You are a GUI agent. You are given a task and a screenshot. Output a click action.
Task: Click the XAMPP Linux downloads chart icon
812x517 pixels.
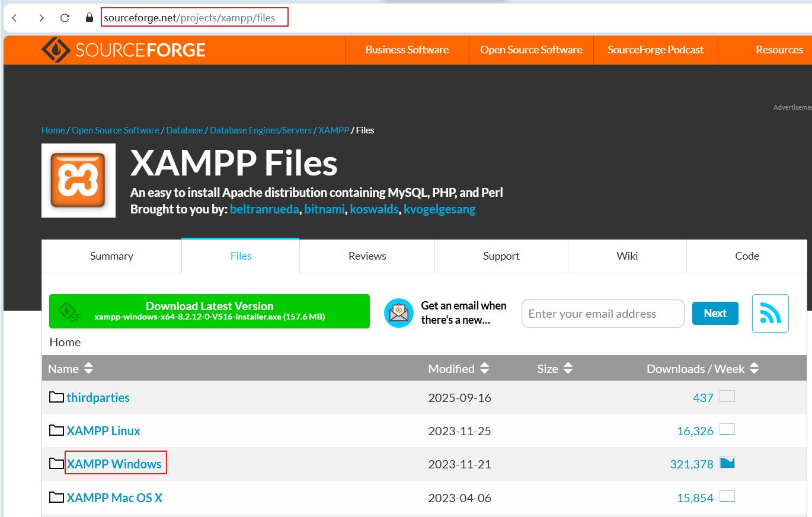click(727, 430)
